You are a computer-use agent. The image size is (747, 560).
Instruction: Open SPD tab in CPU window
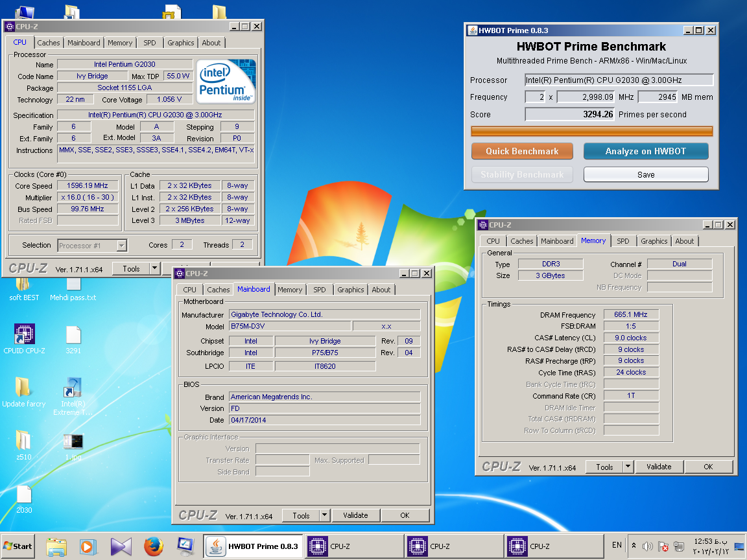[x=150, y=43]
